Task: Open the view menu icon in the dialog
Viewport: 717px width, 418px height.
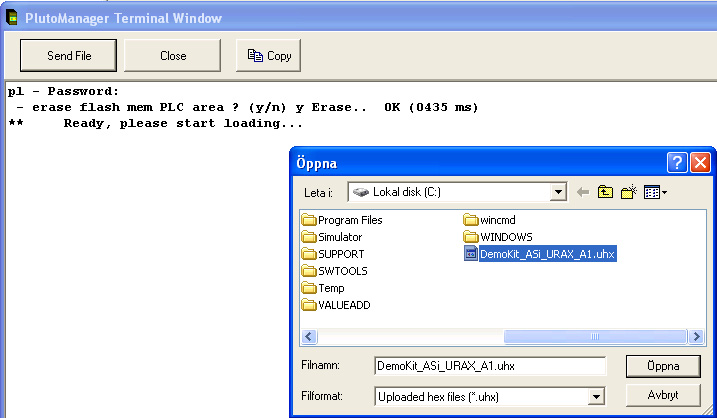Action: [655, 192]
